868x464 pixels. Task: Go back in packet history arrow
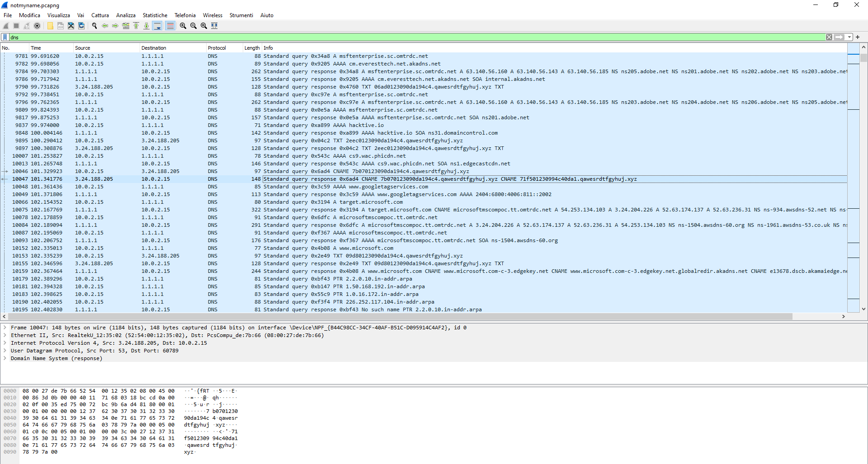[105, 26]
